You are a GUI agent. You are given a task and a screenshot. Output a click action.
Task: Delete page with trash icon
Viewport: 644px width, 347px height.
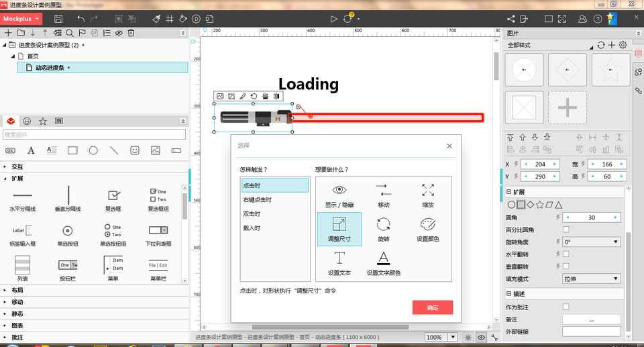tap(131, 33)
